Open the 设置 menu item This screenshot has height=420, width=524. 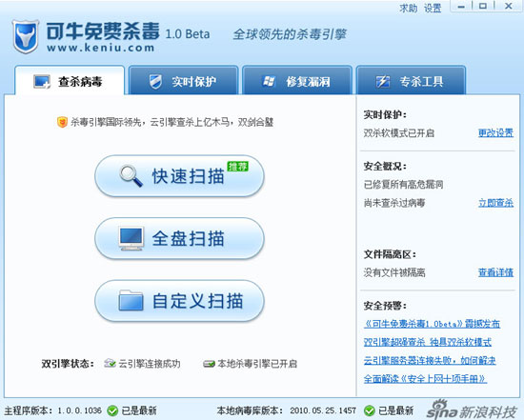(433, 8)
